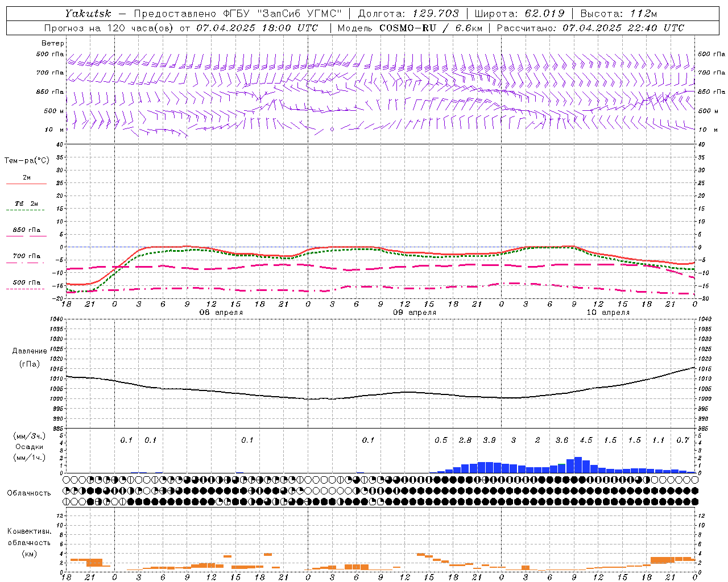Image resolution: width=728 pixels, height=582 pixels.
Task: Click the 1.1 precipitation total
Action: pyautogui.click(x=658, y=440)
